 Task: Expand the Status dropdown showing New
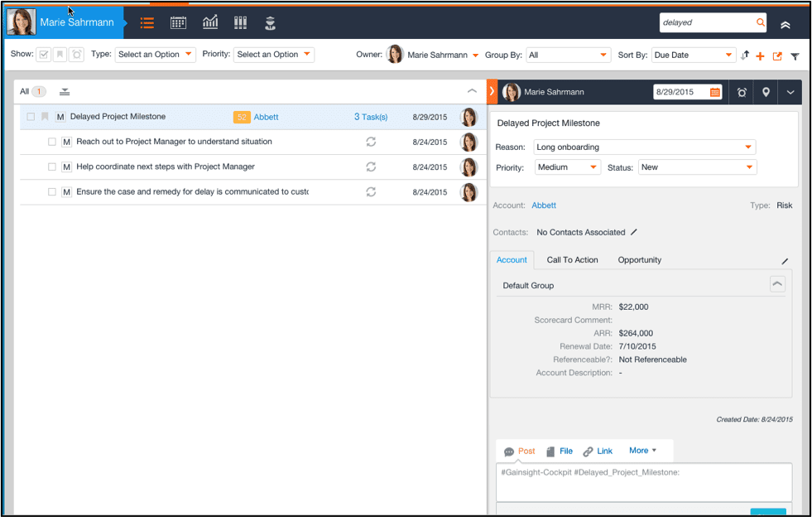[x=697, y=167]
